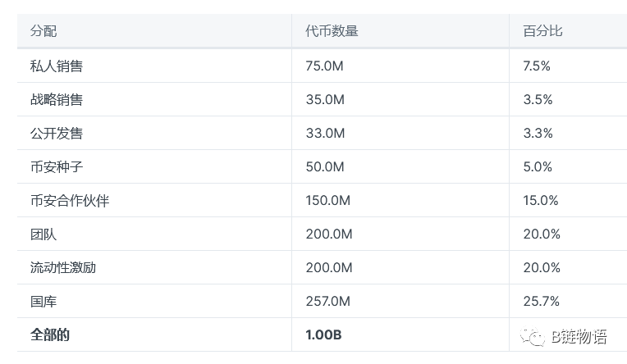
Task: Click the 5.0% percentage cell
Action: 538,166
